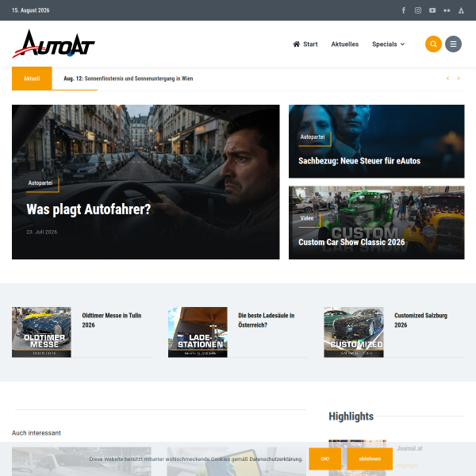Viewport: 476px width, 476px height.
Task: Open the hamburger menu button
Action: [453, 44]
